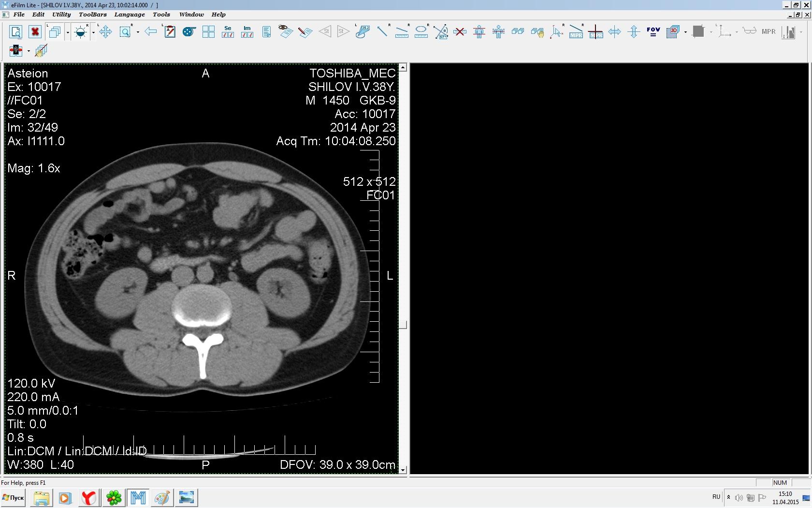The width and height of the screenshot is (812, 508).
Task: Open the study search manager icon
Action: click(15, 32)
